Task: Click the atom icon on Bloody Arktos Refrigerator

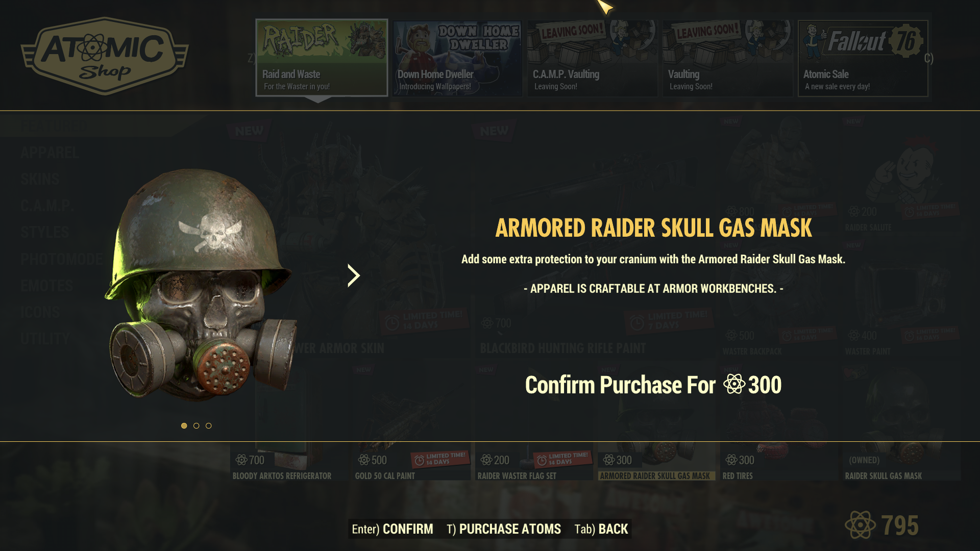Action: click(241, 460)
